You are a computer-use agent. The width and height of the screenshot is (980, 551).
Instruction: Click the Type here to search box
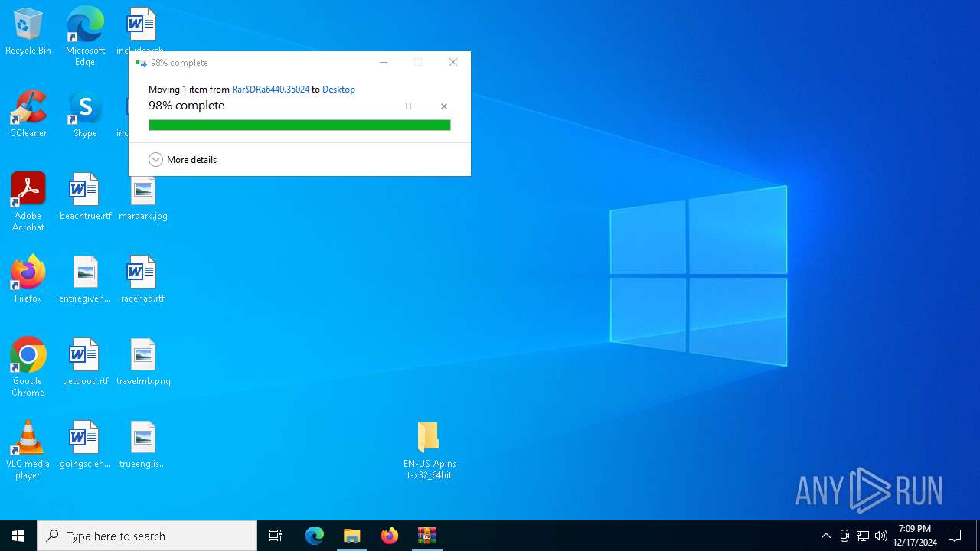point(147,536)
